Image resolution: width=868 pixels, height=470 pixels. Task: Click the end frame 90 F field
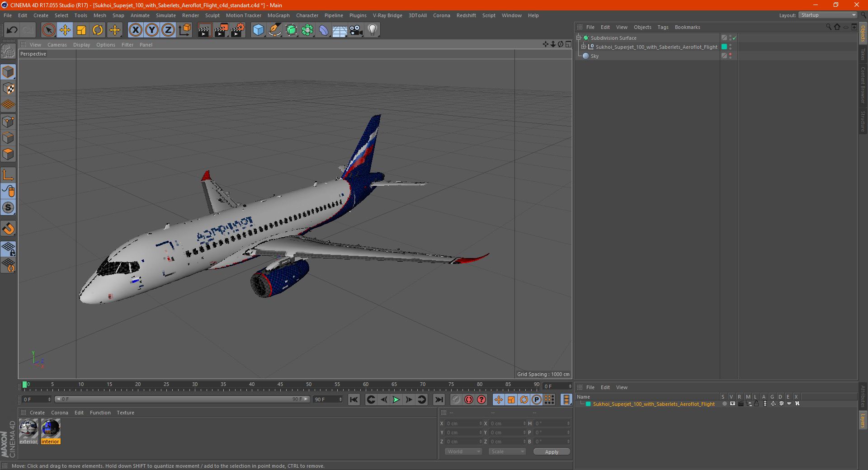[328, 399]
